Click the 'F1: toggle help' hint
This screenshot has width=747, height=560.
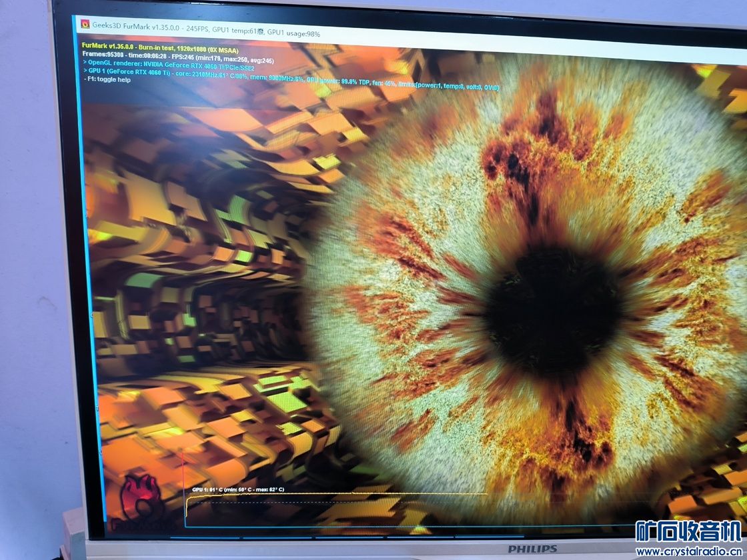click(107, 79)
